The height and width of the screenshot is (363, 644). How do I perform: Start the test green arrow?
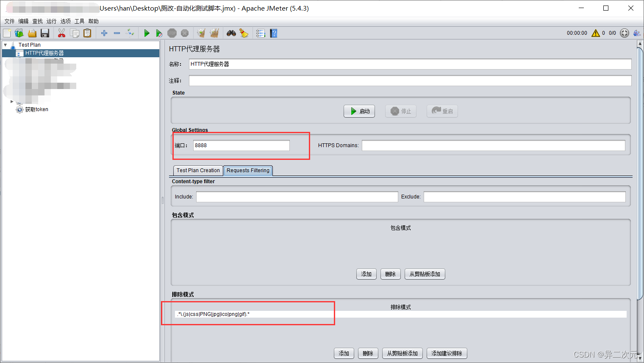[x=147, y=33]
